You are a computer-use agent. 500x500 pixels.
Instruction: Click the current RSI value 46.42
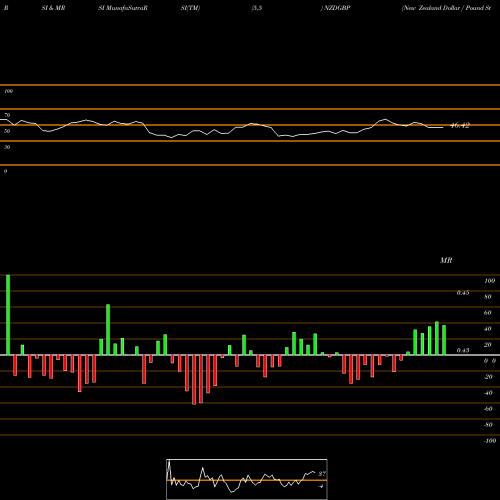coord(460,125)
